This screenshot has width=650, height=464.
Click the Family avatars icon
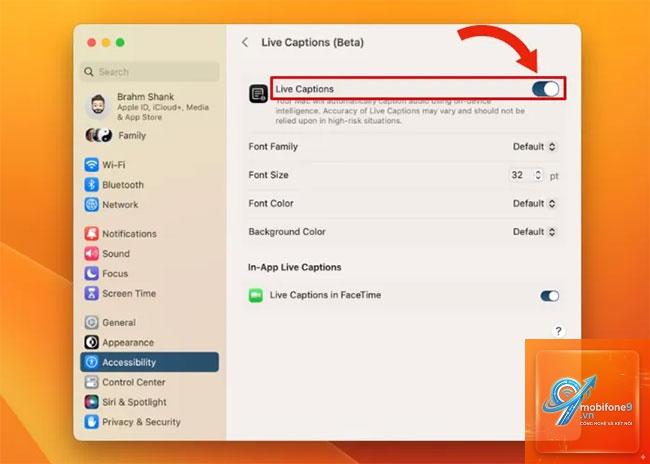click(99, 135)
